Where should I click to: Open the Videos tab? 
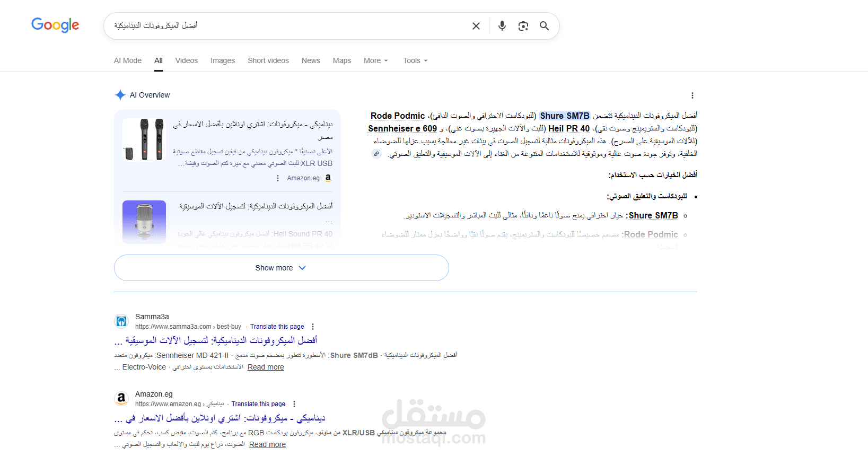(x=187, y=60)
